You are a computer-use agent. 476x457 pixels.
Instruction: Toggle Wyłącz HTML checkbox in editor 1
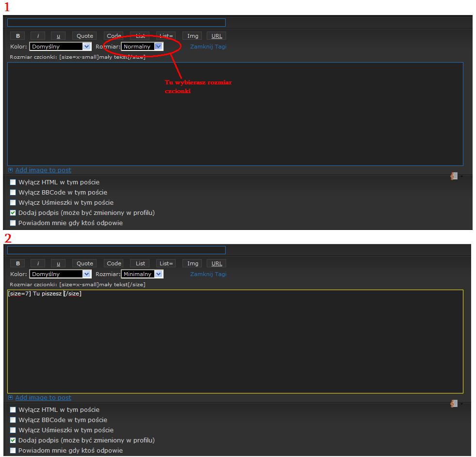click(13, 182)
